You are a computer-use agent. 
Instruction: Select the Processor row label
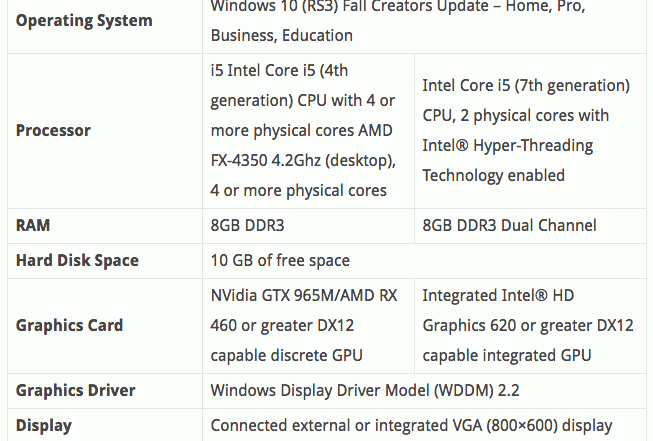coord(53,130)
